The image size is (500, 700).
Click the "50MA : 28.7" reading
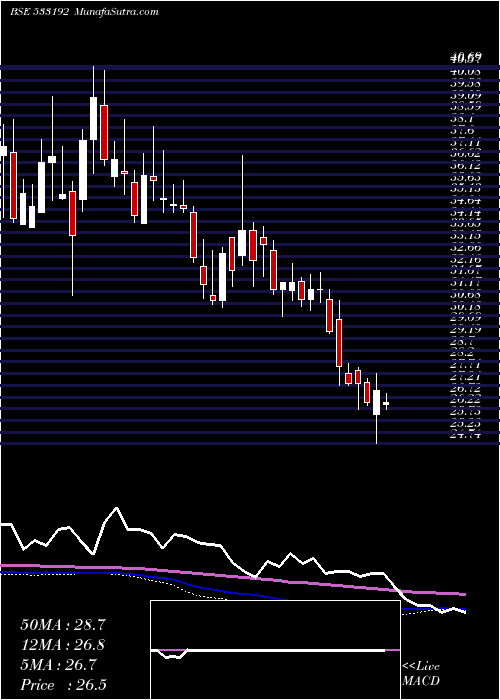point(63,624)
